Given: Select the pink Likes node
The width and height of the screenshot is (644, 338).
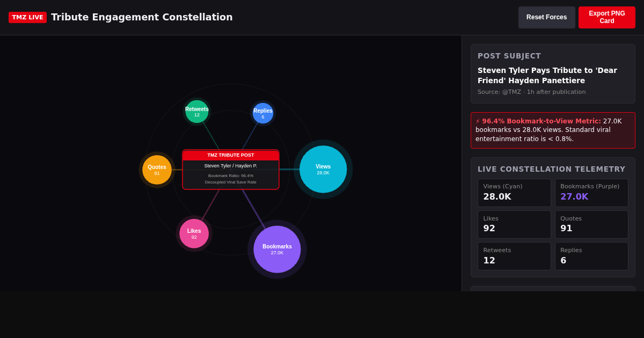Looking at the screenshot, I should click(x=194, y=233).
